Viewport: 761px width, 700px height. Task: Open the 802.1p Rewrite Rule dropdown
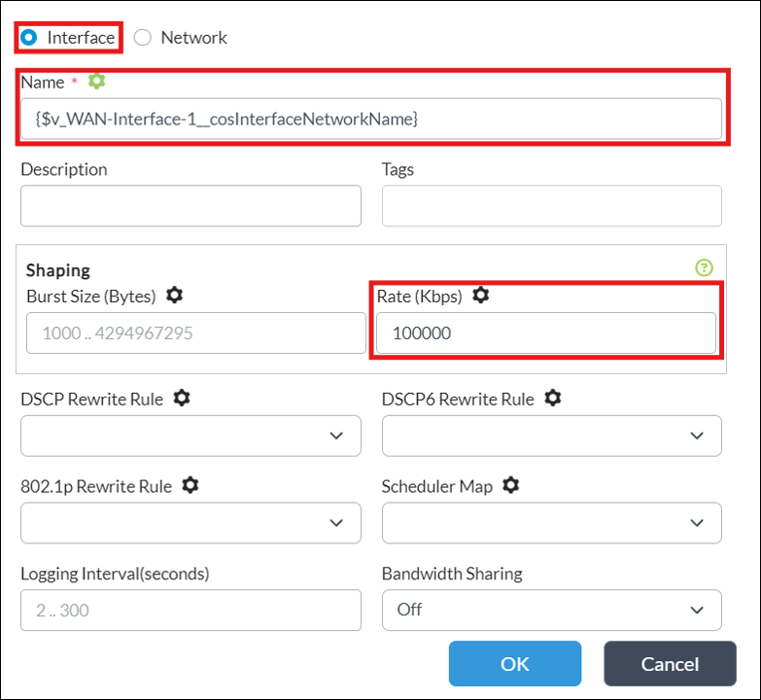[190, 523]
